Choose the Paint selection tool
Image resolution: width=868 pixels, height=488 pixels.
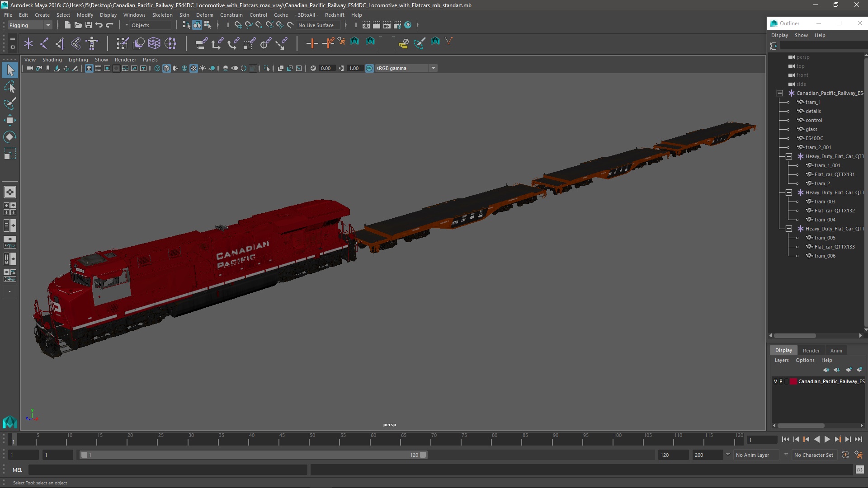(x=10, y=103)
